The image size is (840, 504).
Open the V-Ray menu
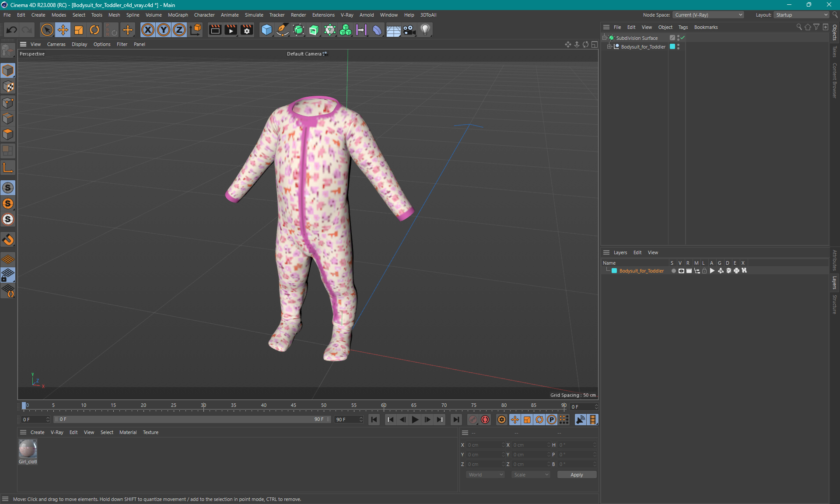click(x=347, y=15)
